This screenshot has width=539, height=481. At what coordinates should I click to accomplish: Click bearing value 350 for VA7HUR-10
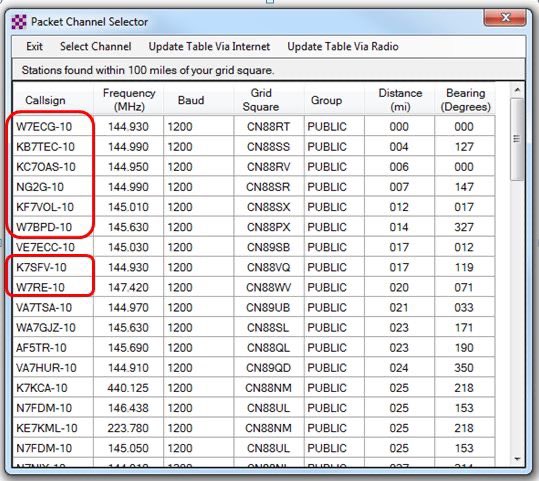click(x=464, y=368)
